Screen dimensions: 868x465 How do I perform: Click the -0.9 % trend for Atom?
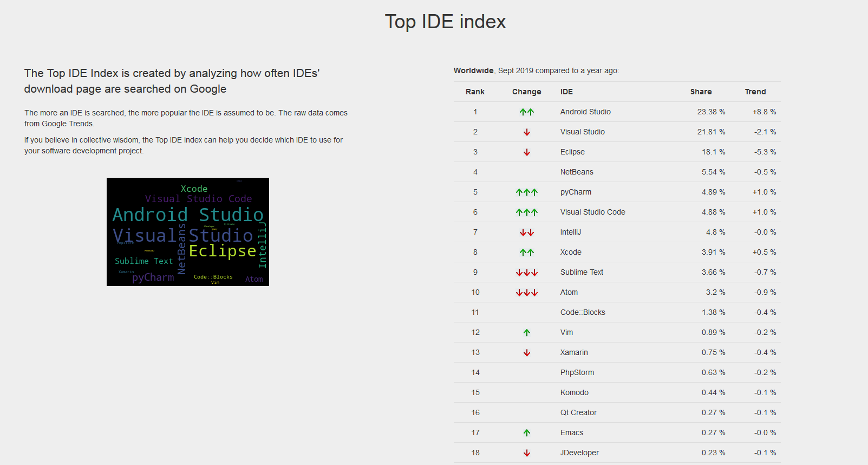765,292
